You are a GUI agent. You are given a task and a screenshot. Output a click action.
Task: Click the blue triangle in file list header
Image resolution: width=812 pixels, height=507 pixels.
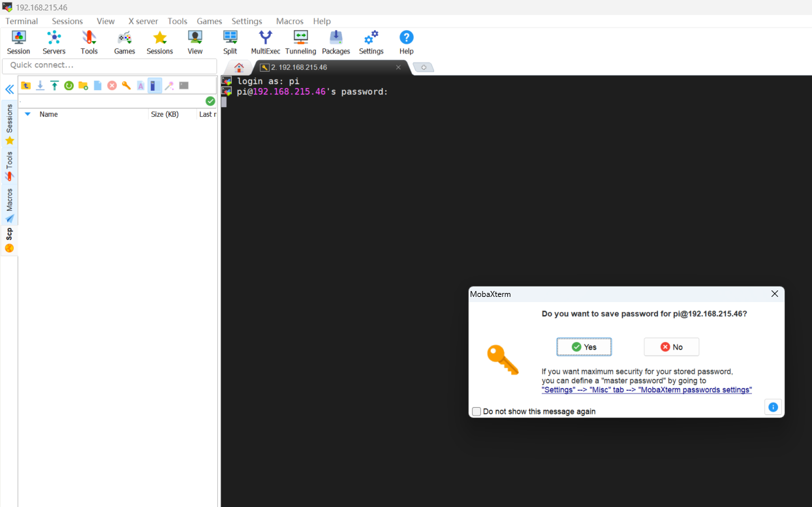click(x=27, y=114)
